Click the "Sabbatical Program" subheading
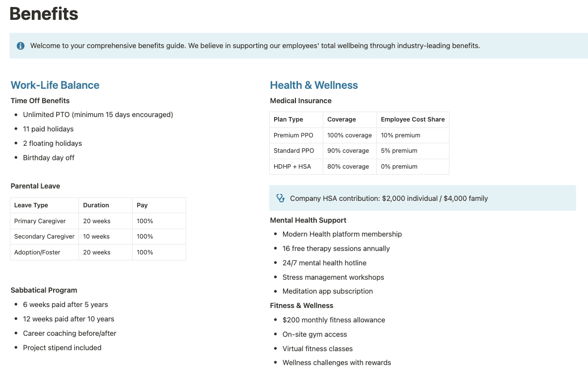This screenshot has width=588, height=372. tap(44, 290)
